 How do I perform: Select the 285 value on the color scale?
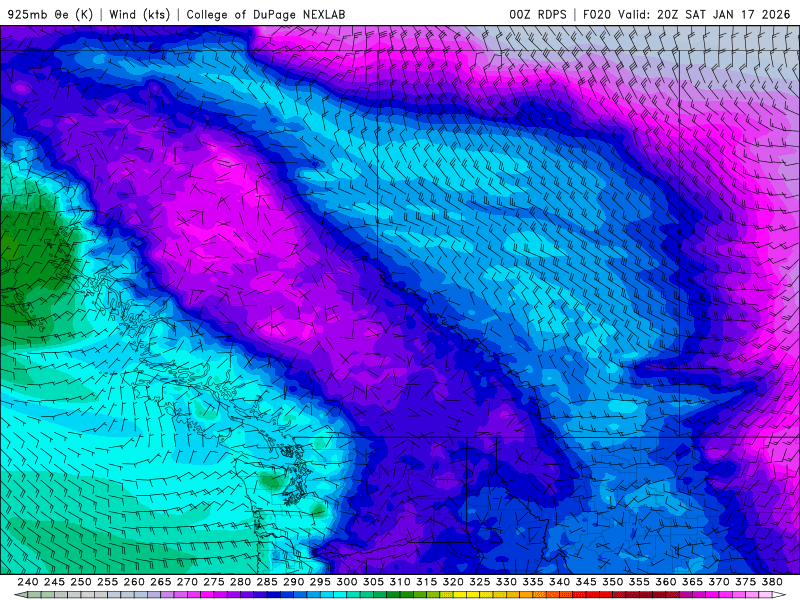267,582
